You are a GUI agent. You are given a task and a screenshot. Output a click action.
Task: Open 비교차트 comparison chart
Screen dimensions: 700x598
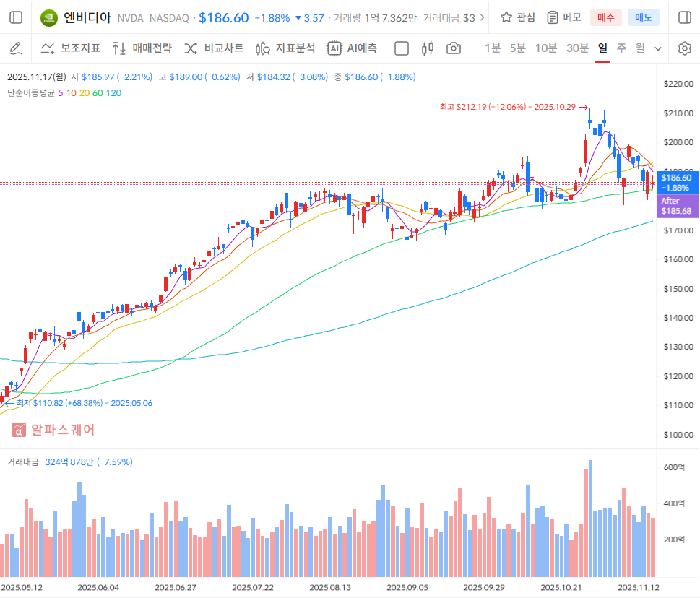click(x=214, y=48)
